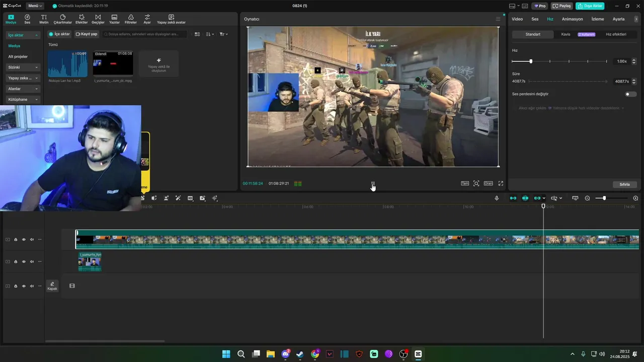Click the film strip icon next to Kapak
Screen dimensions: 644x362
click(x=72, y=286)
